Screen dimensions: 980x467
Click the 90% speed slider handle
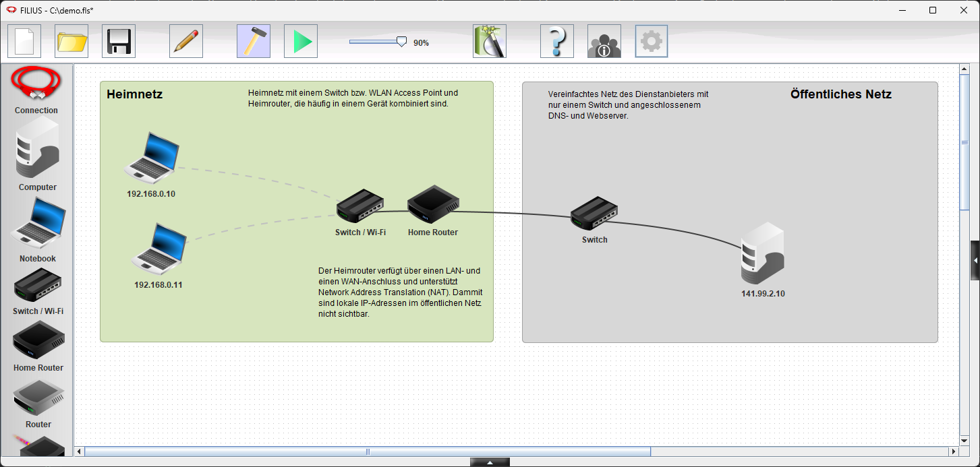point(401,42)
